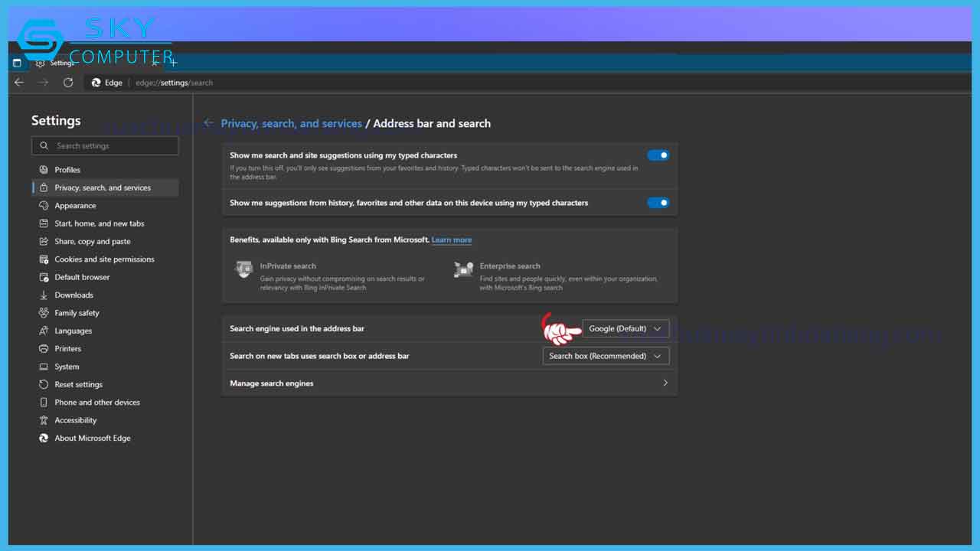This screenshot has width=980, height=551.
Task: Click the browser forward arrow
Action: 43,83
